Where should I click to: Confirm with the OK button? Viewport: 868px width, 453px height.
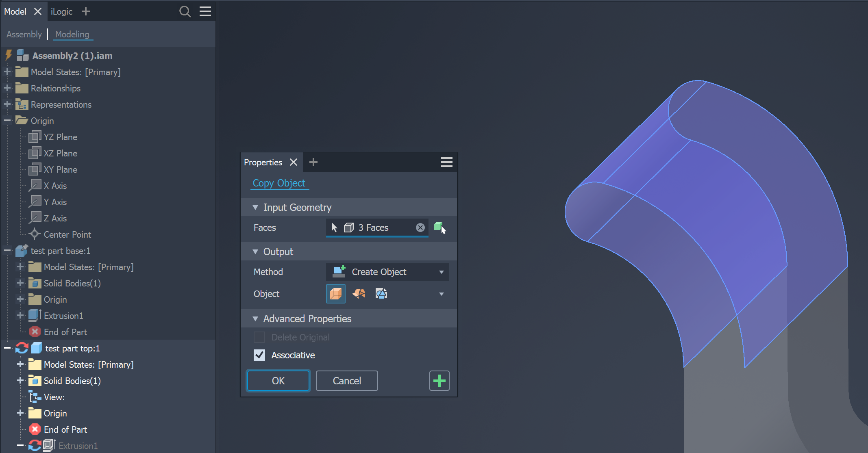click(278, 381)
